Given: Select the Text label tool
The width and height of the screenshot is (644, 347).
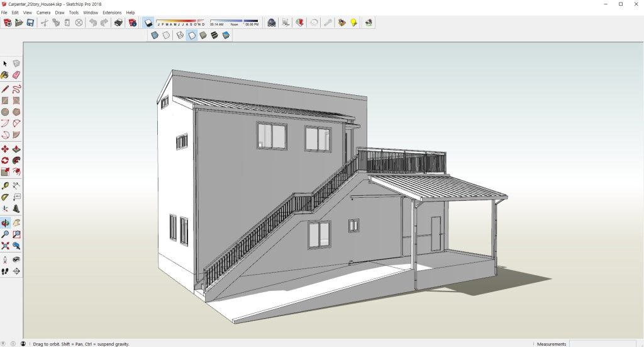Looking at the screenshot, I should (16, 197).
